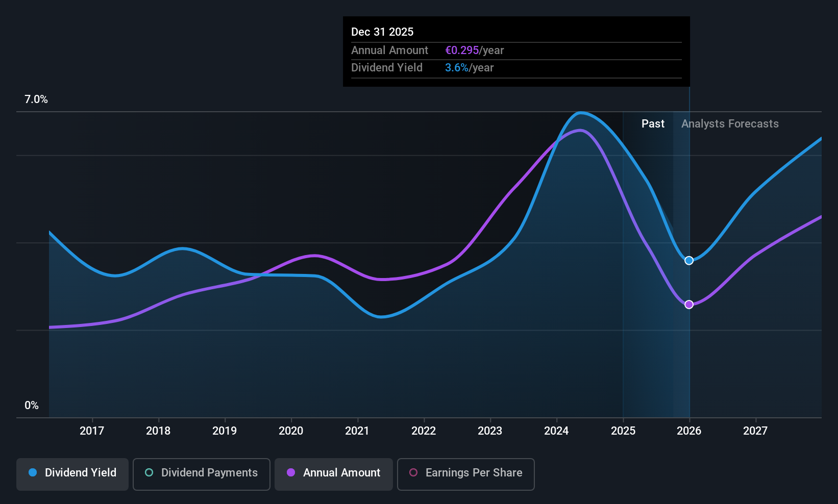This screenshot has height=504, width=838.
Task: Pick the 2025 year tick label
Action: click(x=623, y=431)
